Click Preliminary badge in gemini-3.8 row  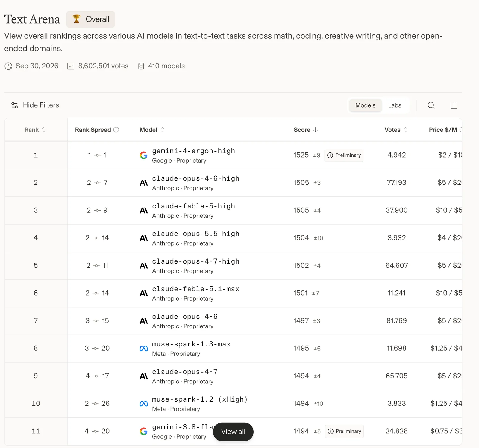pos(344,431)
